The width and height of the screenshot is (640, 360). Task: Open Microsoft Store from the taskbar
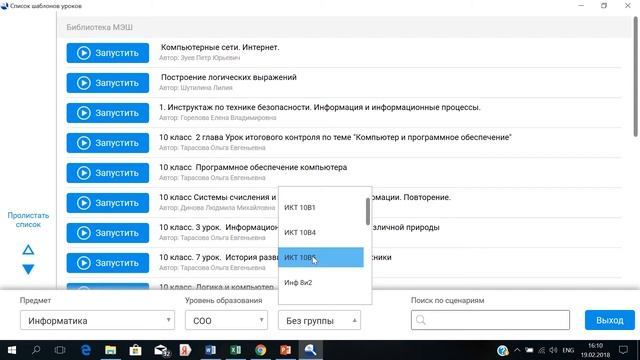136,350
